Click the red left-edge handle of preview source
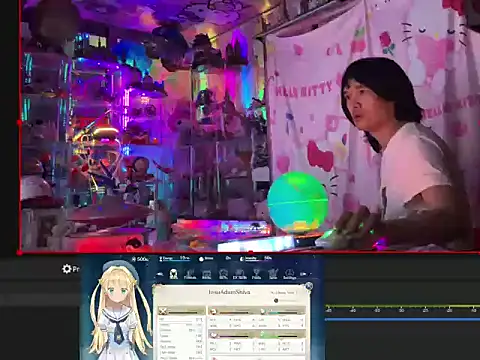The width and height of the screenshot is (480, 360). pos(20,122)
